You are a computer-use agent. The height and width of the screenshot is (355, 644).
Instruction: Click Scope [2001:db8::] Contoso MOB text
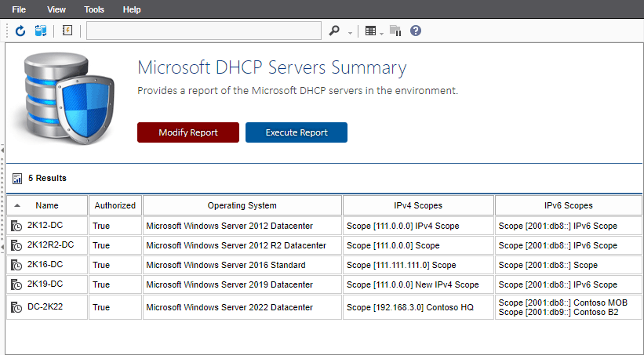[x=563, y=302]
